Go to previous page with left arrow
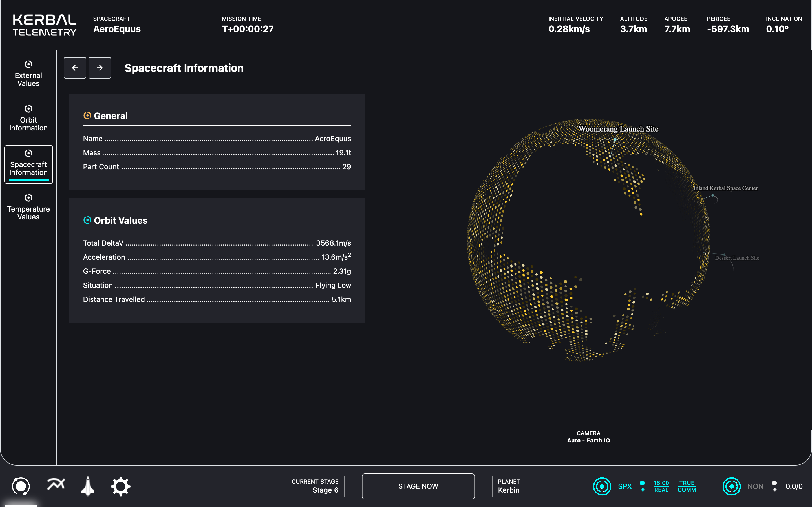Viewport: 812px width, 507px height. coord(75,68)
